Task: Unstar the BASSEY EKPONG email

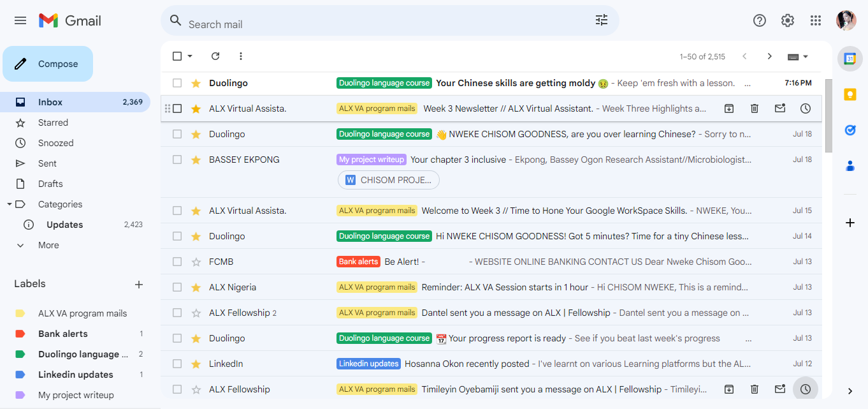Action: [196, 160]
